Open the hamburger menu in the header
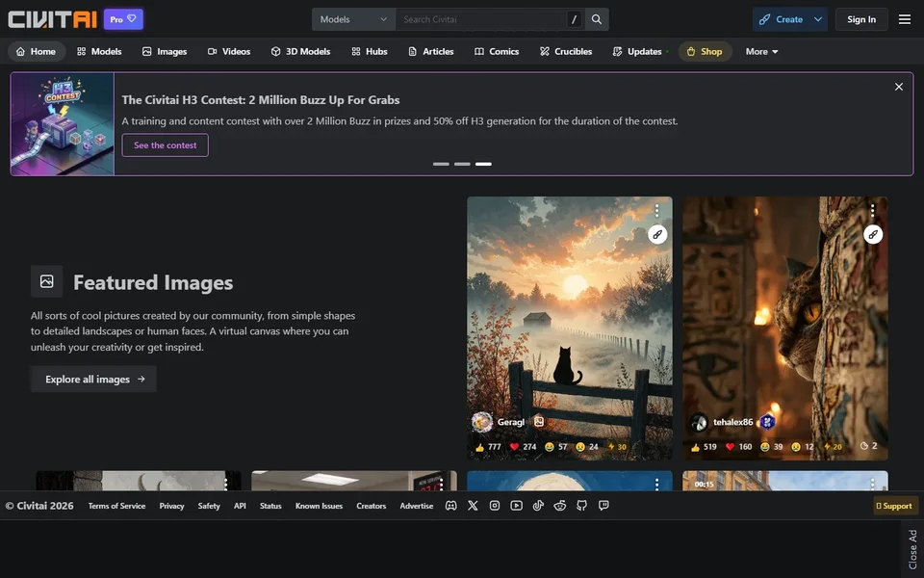The height and width of the screenshot is (578, 924). (x=905, y=19)
